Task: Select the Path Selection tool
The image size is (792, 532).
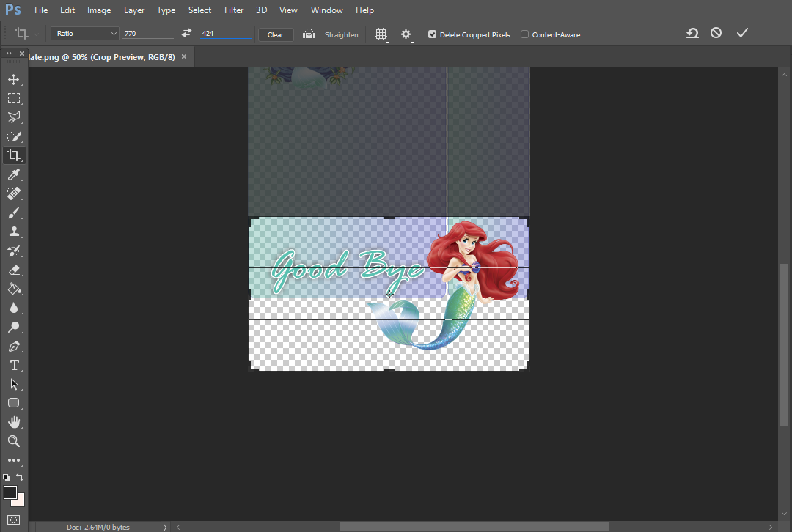Action: (14, 384)
